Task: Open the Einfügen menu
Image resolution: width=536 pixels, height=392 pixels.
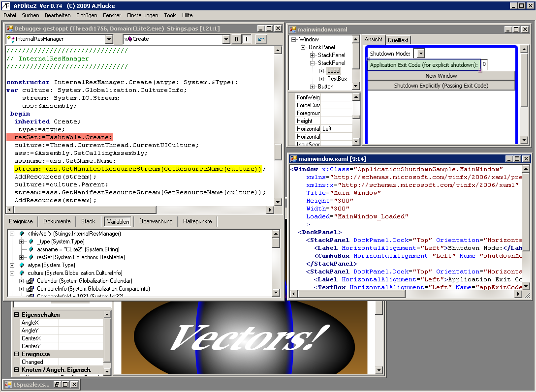Action: [x=87, y=15]
